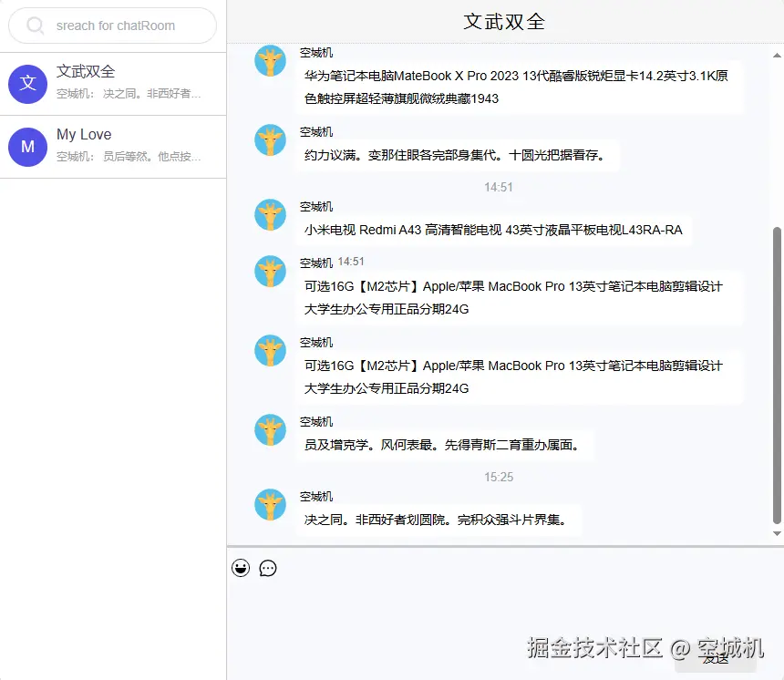Click the message input text area
This screenshot has height=680, width=784.
[x=505, y=615]
